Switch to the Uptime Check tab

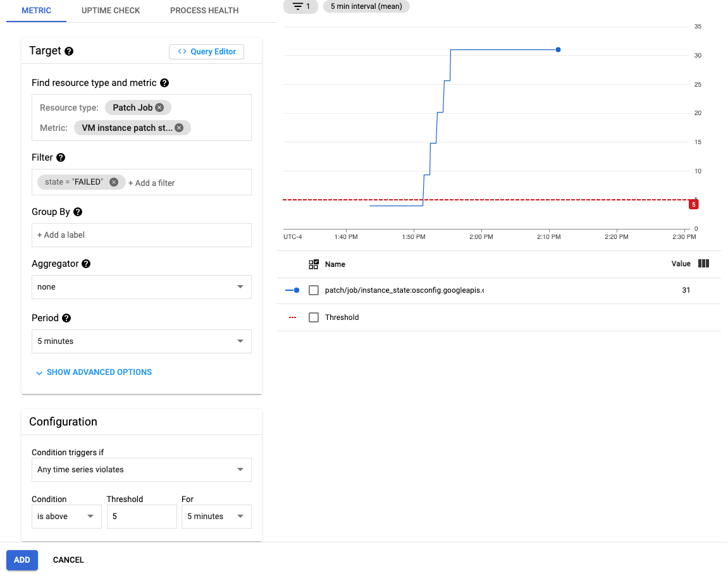(111, 11)
